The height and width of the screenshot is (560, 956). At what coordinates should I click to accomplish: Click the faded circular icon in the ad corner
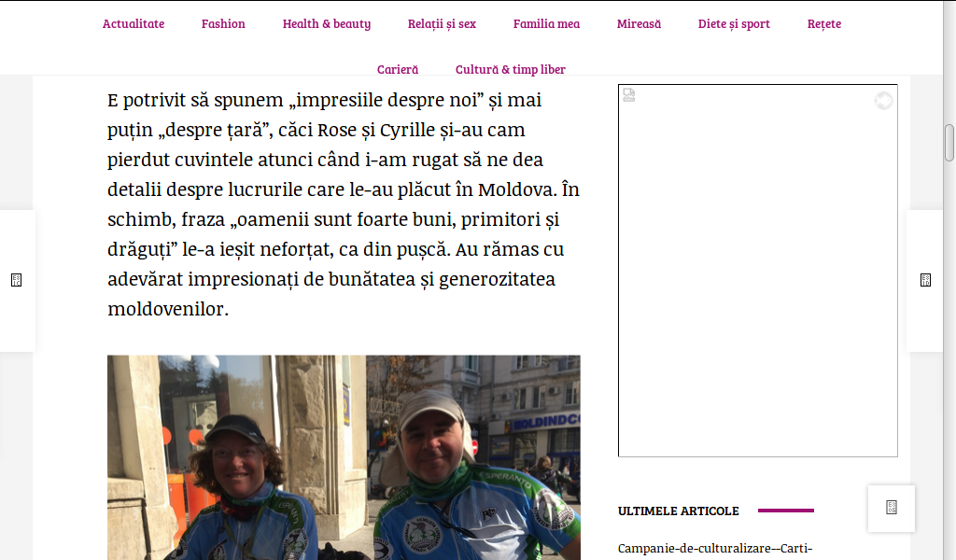[x=883, y=100]
